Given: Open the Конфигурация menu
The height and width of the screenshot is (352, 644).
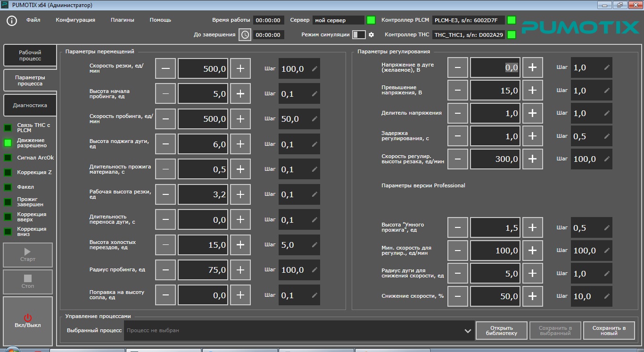Looking at the screenshot, I should [x=75, y=20].
